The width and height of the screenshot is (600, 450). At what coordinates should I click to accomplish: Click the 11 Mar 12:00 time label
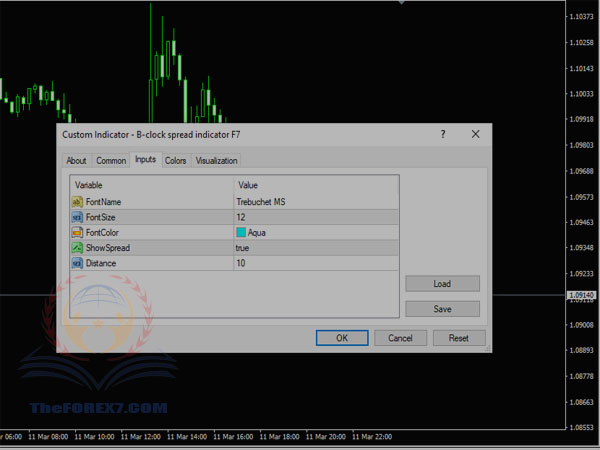pyautogui.click(x=141, y=437)
